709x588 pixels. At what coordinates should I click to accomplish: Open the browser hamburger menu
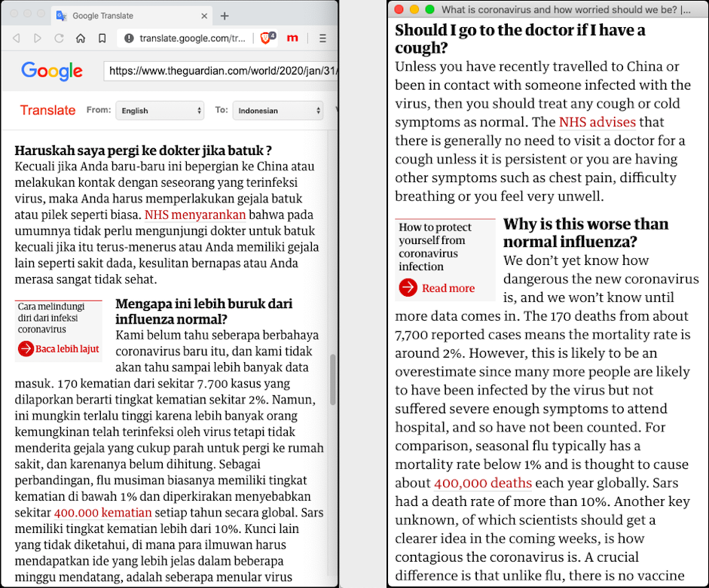click(322, 38)
